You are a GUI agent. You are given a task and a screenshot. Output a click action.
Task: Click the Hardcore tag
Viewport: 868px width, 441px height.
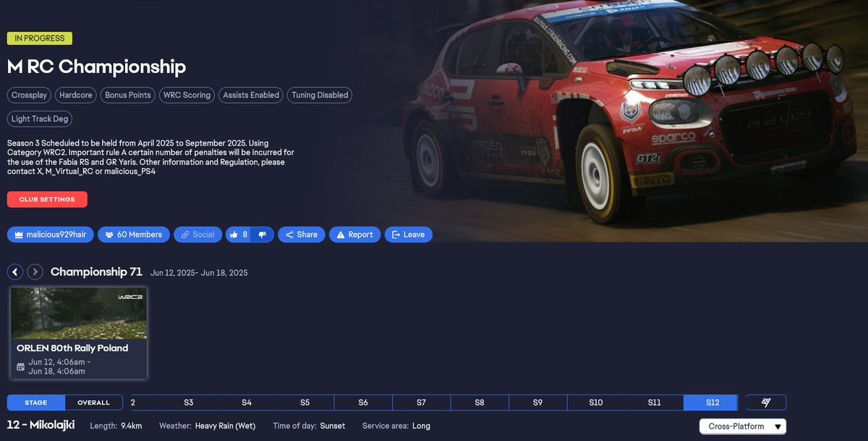pos(76,95)
